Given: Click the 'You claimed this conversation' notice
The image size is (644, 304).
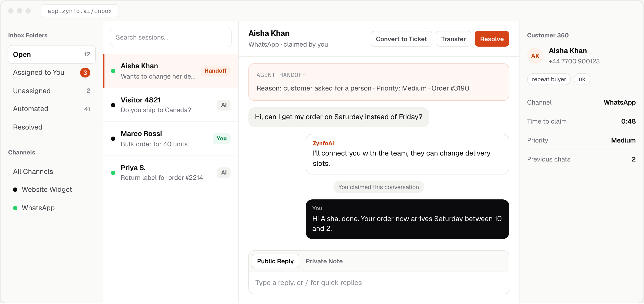Looking at the screenshot, I should click(x=379, y=187).
